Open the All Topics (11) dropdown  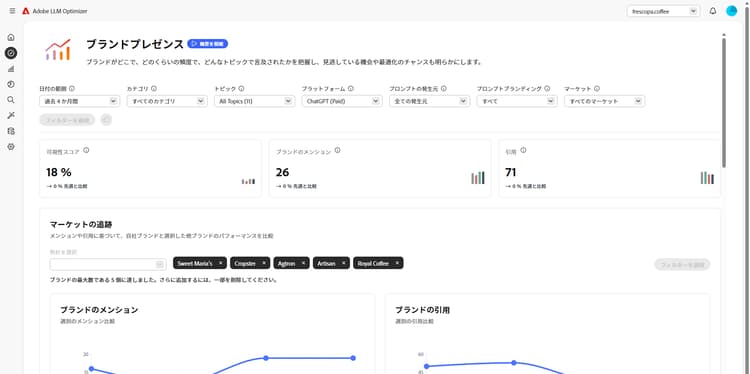254,101
